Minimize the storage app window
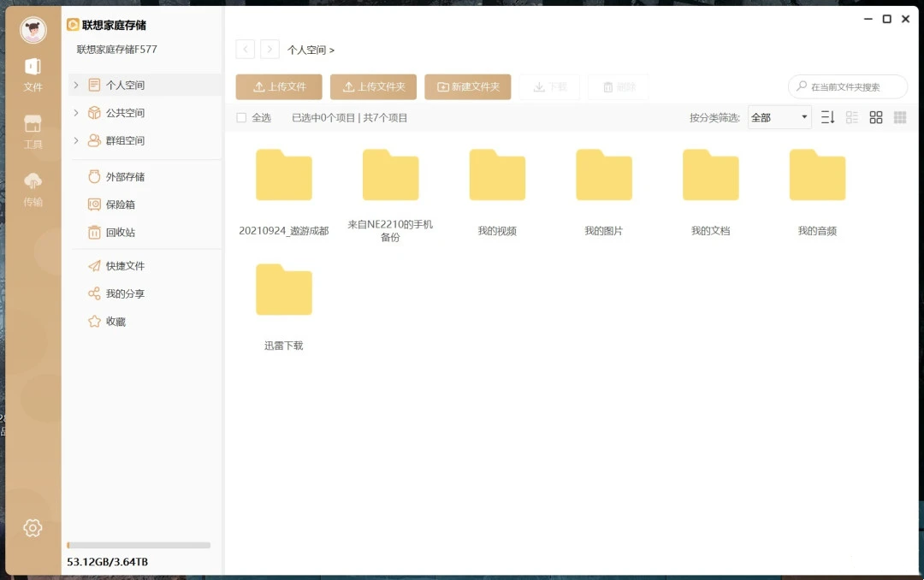Viewport: 924px width, 580px height. (x=868, y=19)
